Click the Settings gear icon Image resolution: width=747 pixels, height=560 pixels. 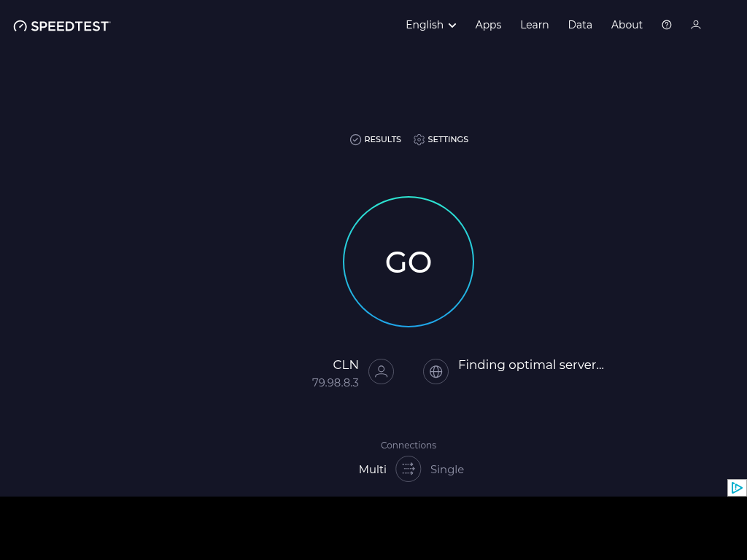[x=419, y=139]
